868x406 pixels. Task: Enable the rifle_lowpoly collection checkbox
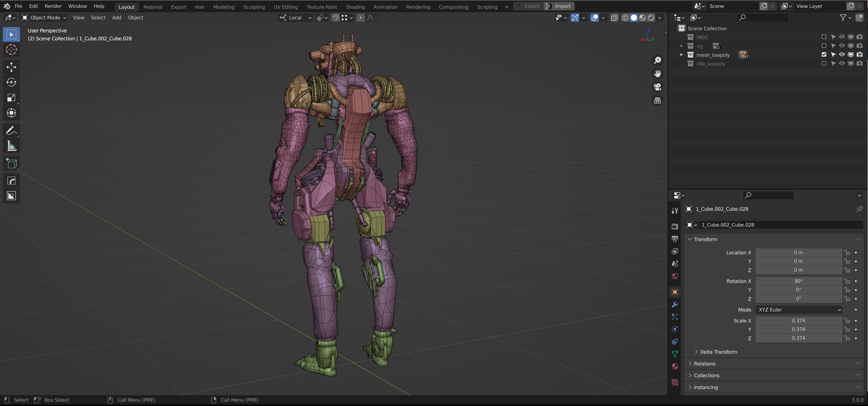click(824, 64)
